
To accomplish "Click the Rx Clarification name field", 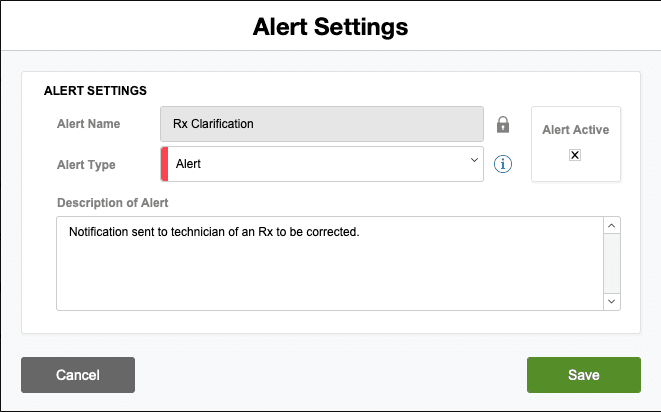I will tap(322, 124).
